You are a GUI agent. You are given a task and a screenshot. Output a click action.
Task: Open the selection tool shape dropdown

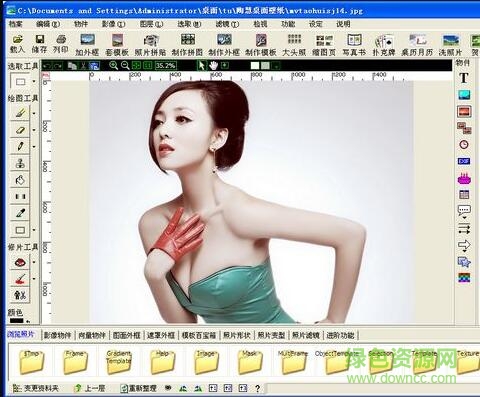pyautogui.click(x=34, y=81)
